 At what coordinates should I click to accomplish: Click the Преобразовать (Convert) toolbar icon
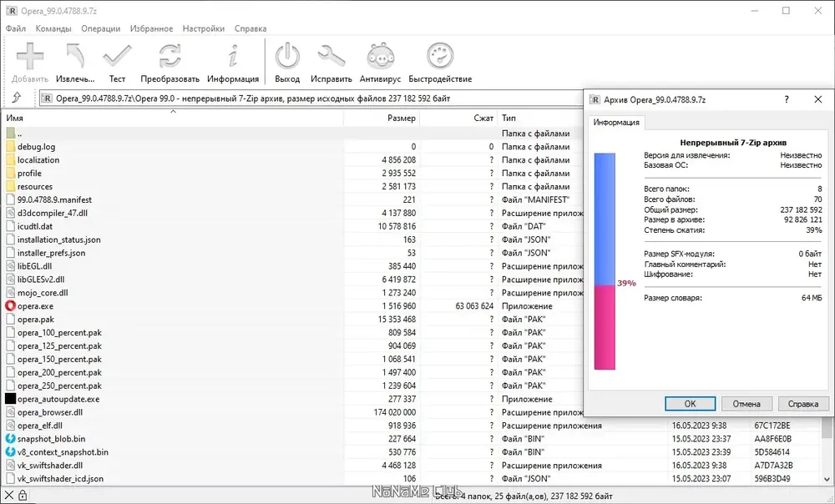tap(170, 56)
